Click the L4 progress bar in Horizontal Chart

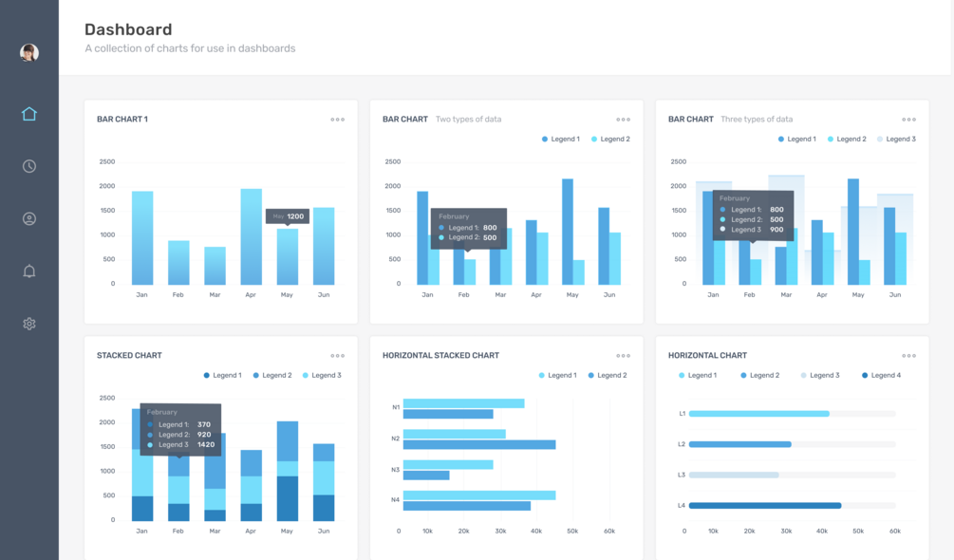pyautogui.click(x=793, y=505)
